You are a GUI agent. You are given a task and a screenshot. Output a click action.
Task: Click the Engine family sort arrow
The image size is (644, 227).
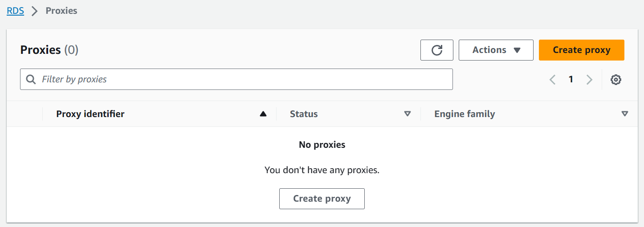pos(624,114)
